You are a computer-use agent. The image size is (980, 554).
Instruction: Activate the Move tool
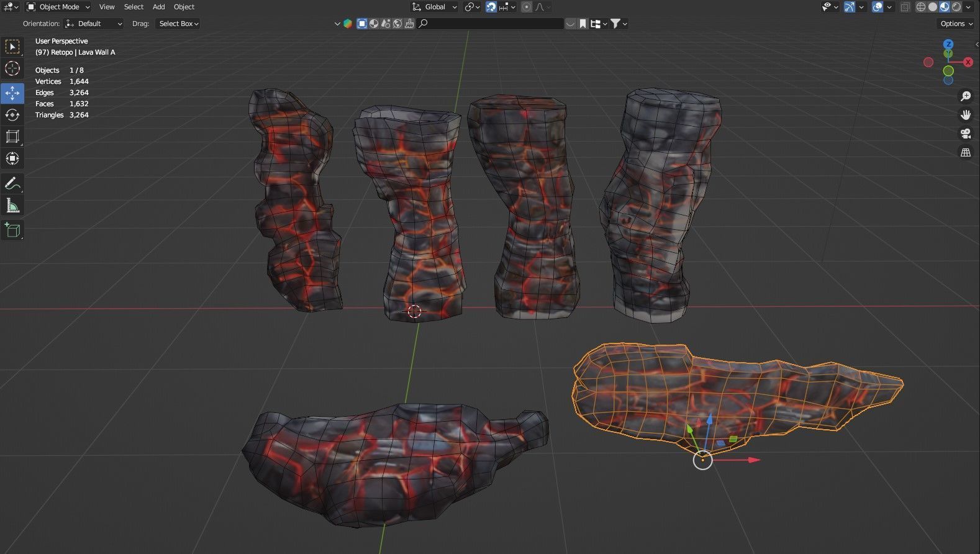click(12, 93)
